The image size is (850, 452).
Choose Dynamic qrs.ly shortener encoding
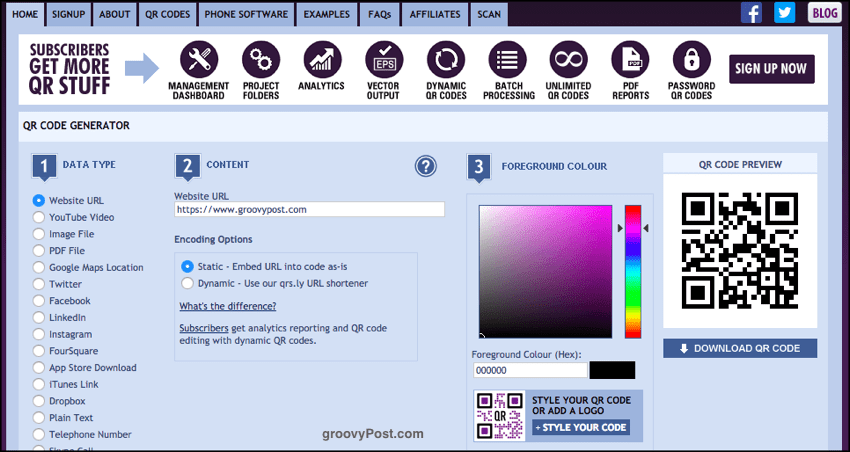(x=187, y=283)
